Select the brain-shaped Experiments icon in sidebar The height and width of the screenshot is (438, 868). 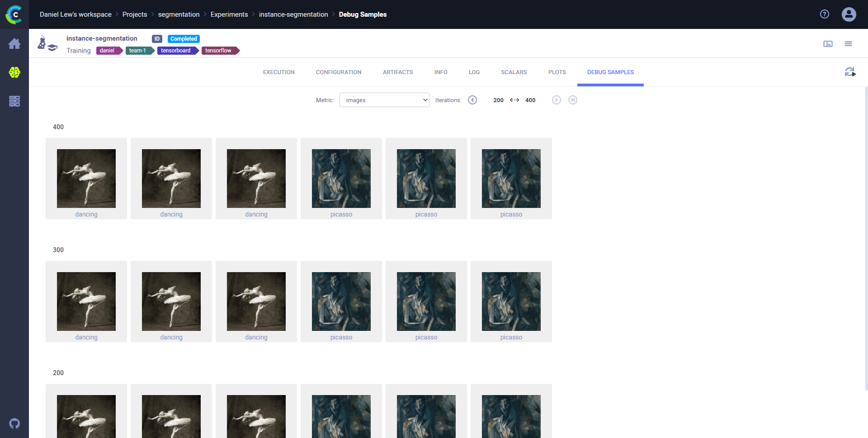14,72
